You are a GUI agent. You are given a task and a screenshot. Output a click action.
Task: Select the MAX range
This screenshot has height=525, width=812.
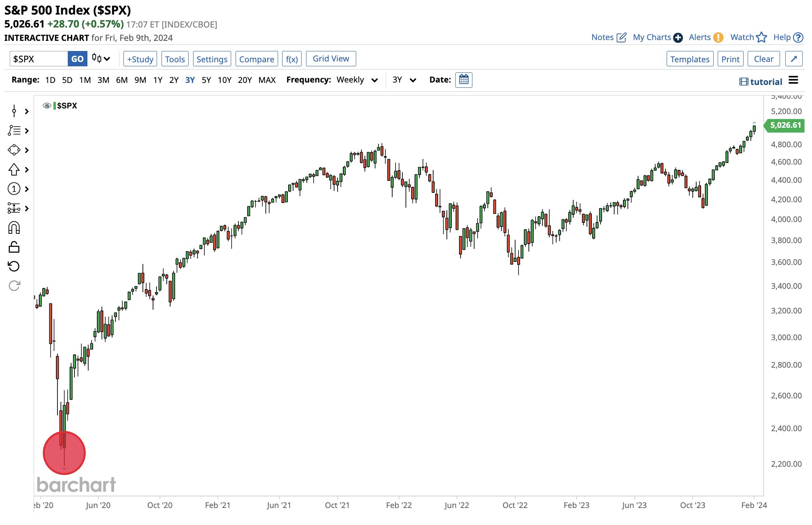point(267,80)
